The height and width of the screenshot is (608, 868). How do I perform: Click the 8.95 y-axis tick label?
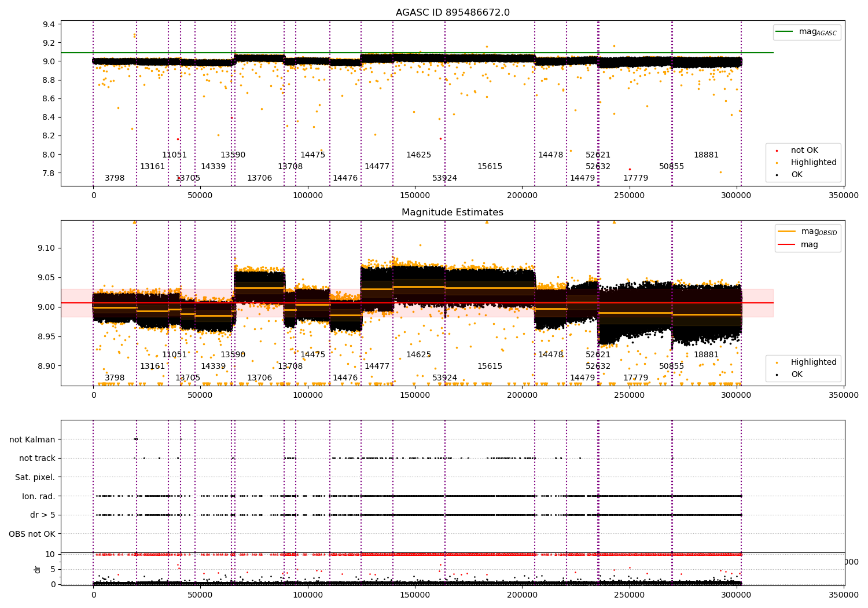(x=46, y=336)
